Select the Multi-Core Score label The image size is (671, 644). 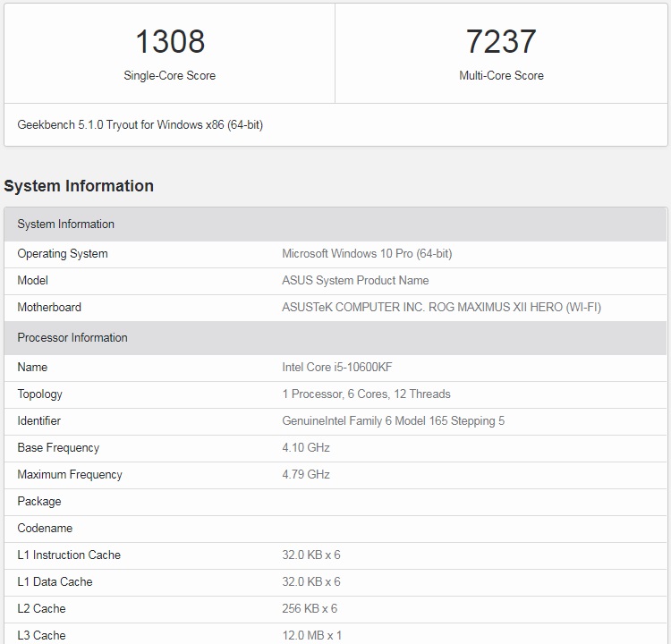pos(501,75)
